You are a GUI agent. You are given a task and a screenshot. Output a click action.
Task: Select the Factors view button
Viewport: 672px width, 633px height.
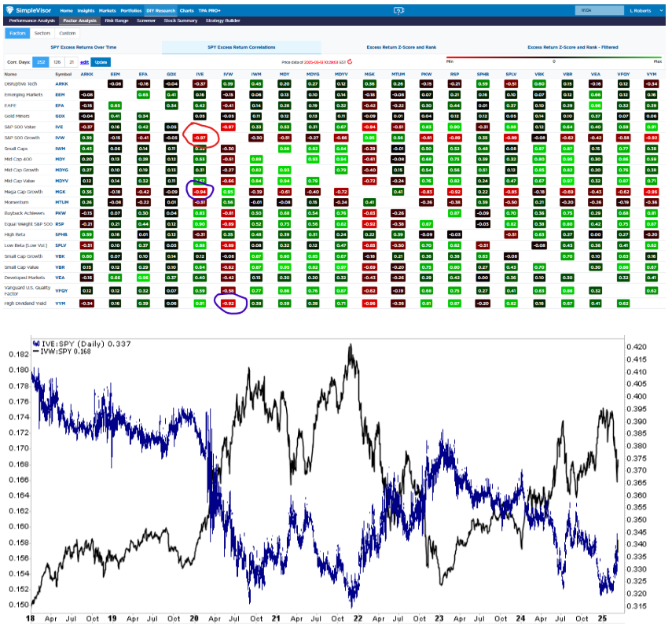coord(17,33)
